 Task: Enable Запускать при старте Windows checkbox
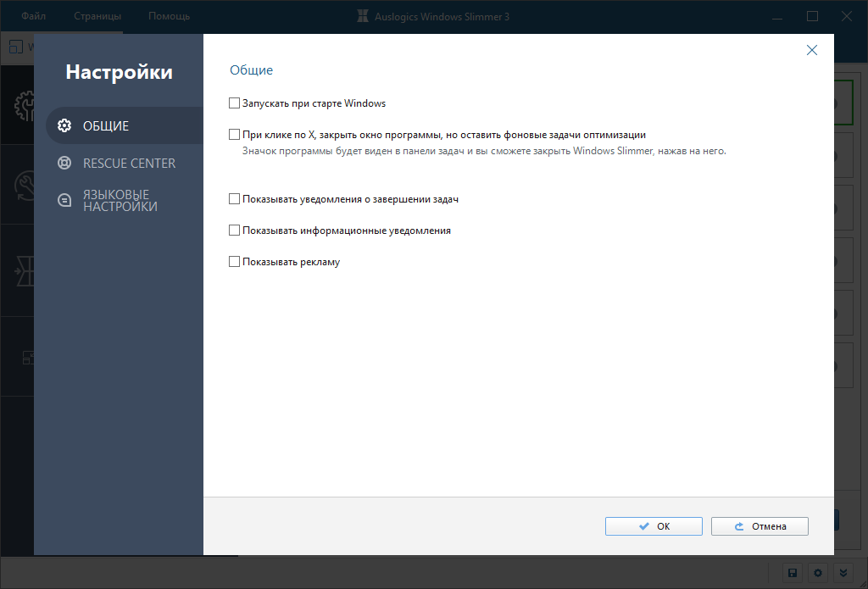pyautogui.click(x=234, y=103)
